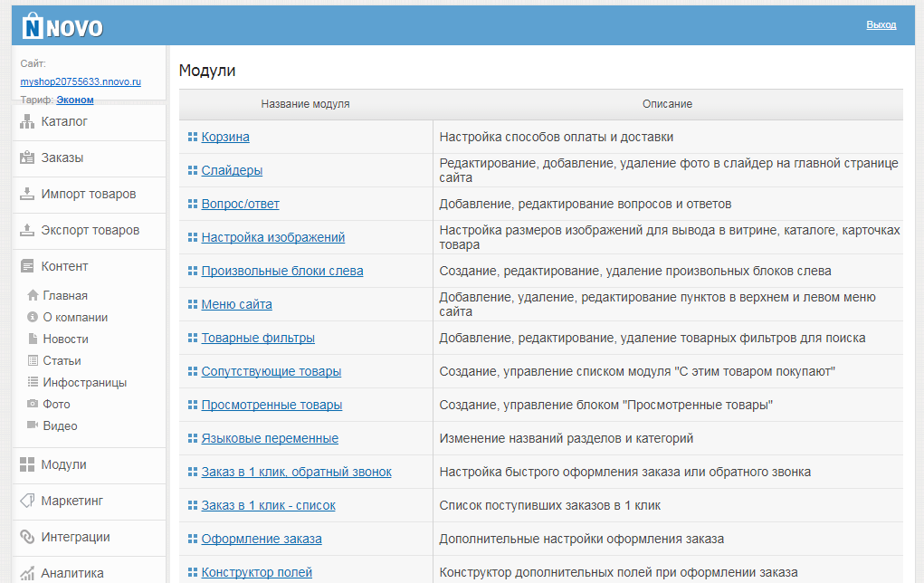Click the Аналитика analytics icon
Viewport: 924px width, 583px height.
click(x=27, y=571)
